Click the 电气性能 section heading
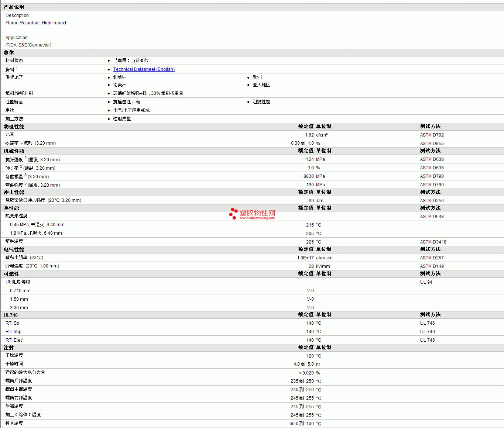 click(14, 249)
